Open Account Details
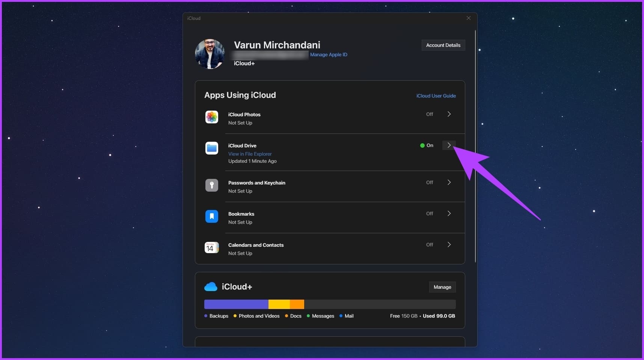The height and width of the screenshot is (360, 644). coord(443,45)
